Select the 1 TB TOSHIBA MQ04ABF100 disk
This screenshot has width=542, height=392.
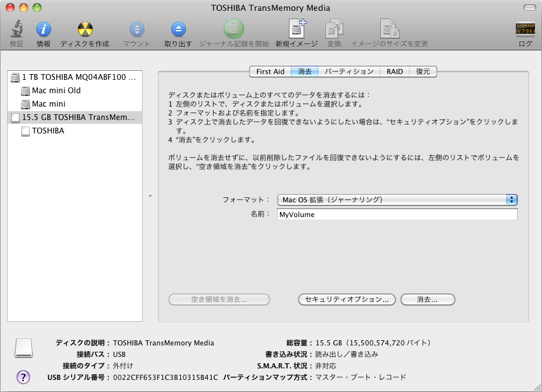point(75,77)
